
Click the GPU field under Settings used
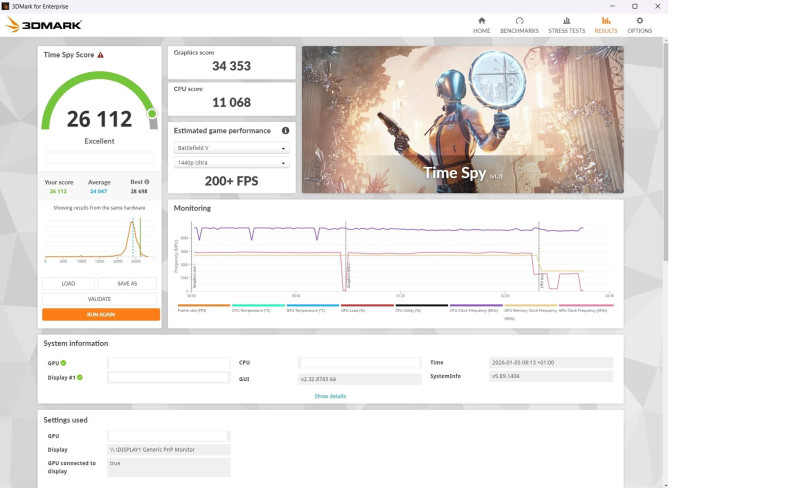click(169, 436)
